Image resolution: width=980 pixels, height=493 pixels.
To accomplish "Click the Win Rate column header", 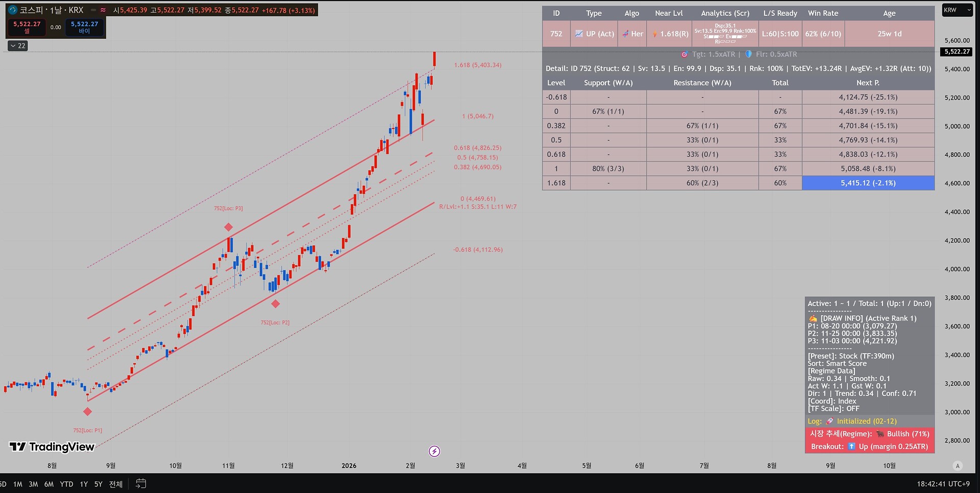I will click(823, 13).
